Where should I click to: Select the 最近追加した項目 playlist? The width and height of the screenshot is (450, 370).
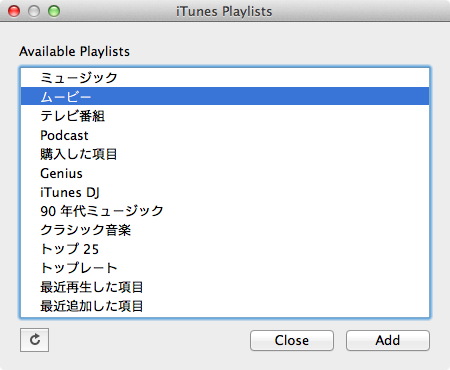click(x=225, y=306)
